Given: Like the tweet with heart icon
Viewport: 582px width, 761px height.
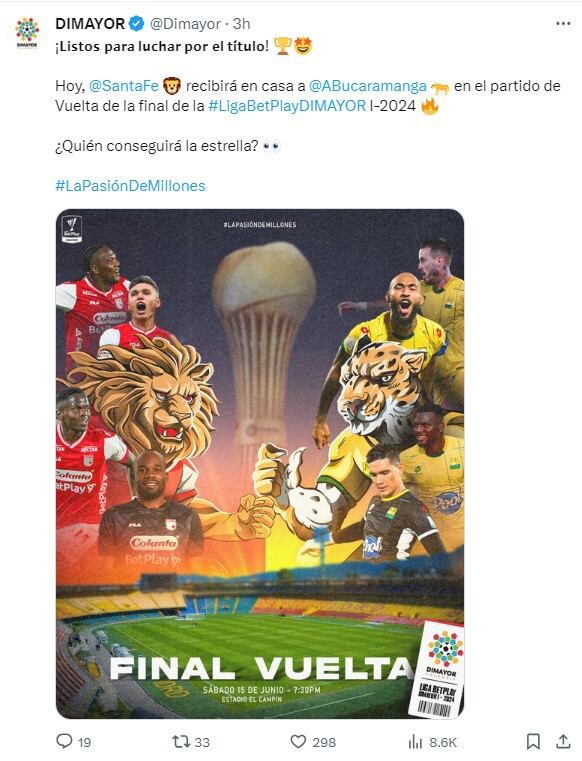Looking at the screenshot, I should coord(298,742).
